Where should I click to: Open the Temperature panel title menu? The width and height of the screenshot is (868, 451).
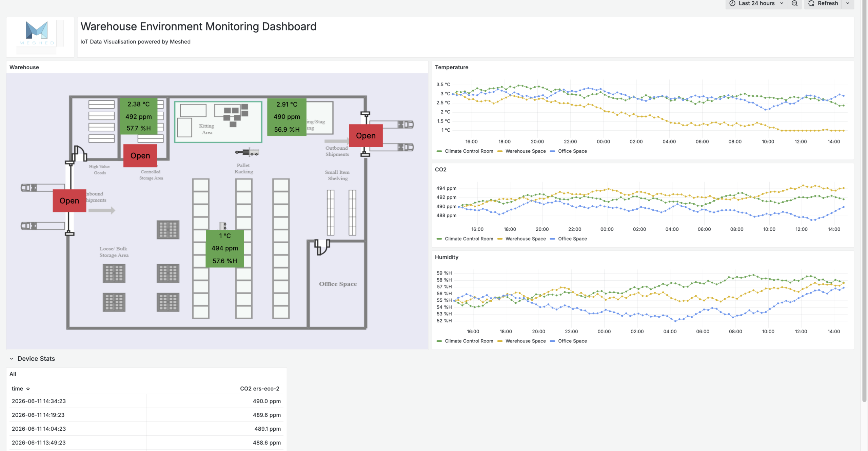tap(451, 67)
